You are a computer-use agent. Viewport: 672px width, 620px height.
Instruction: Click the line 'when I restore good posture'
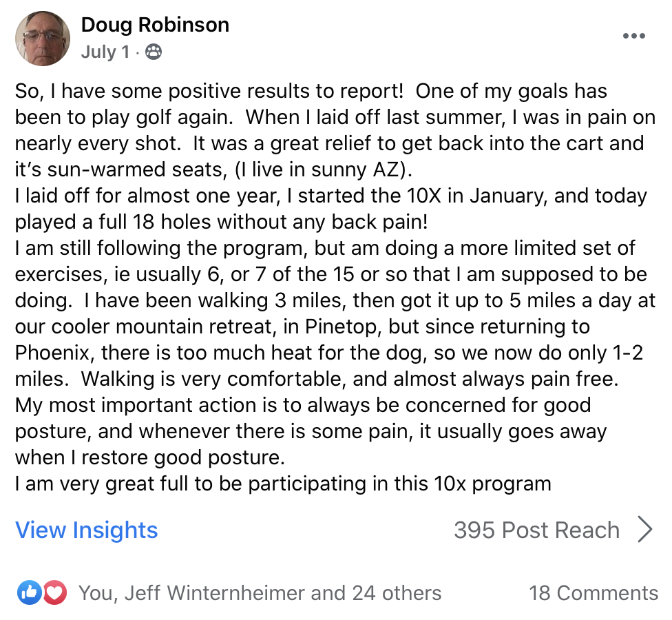coord(150,457)
